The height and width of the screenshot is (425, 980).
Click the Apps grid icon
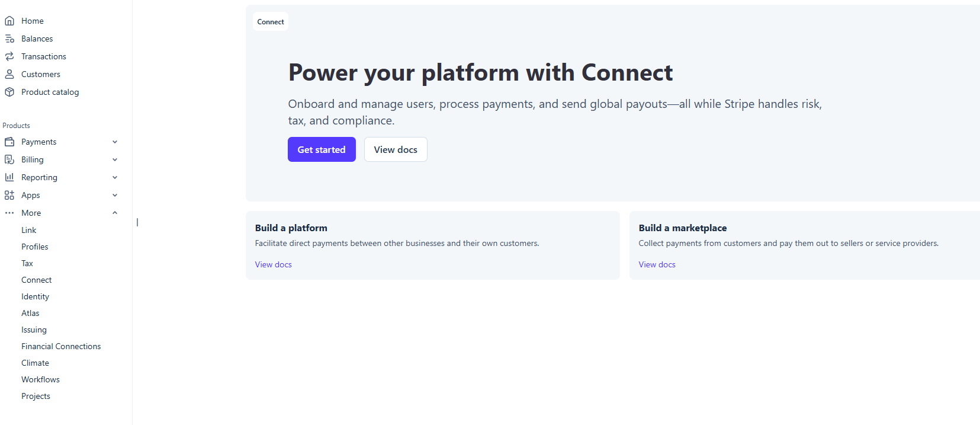[x=9, y=195]
